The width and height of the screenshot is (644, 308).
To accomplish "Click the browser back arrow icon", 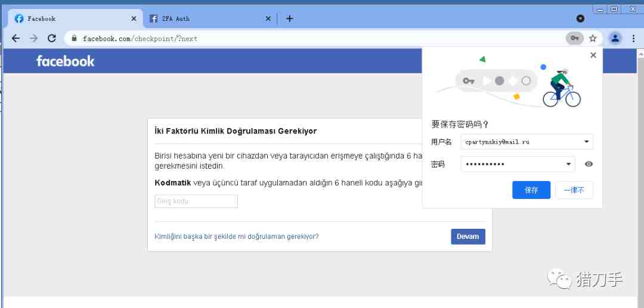I will pyautogui.click(x=16, y=38).
